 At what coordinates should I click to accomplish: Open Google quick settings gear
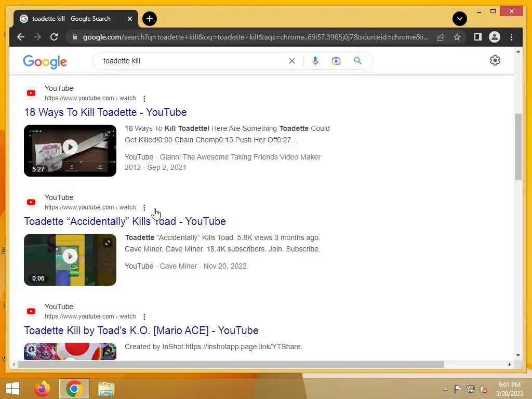495,60
